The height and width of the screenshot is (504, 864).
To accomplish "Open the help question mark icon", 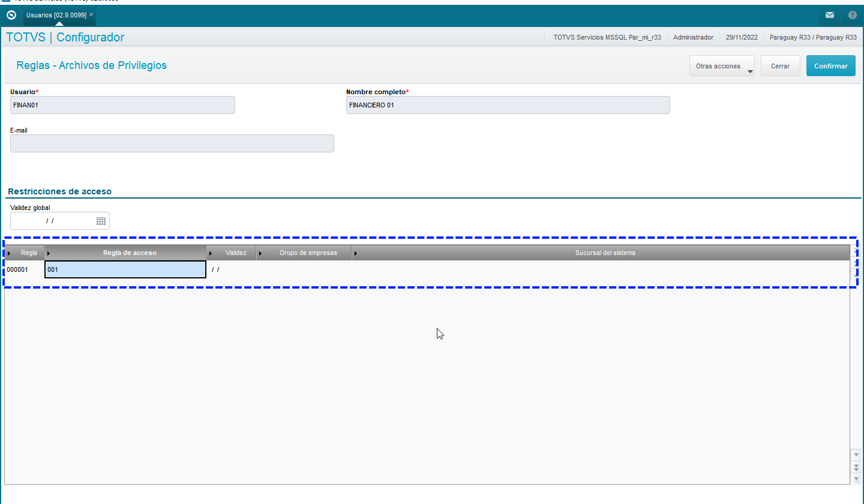I will [852, 15].
